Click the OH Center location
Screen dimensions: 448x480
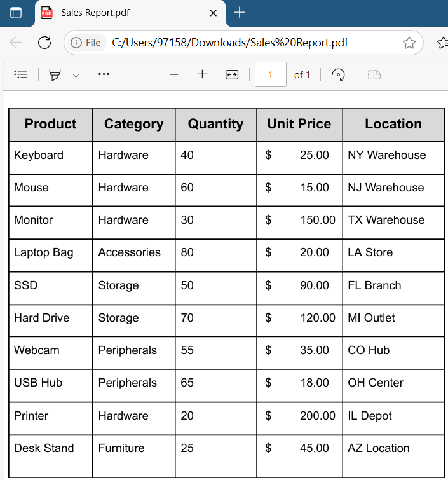coord(376,383)
